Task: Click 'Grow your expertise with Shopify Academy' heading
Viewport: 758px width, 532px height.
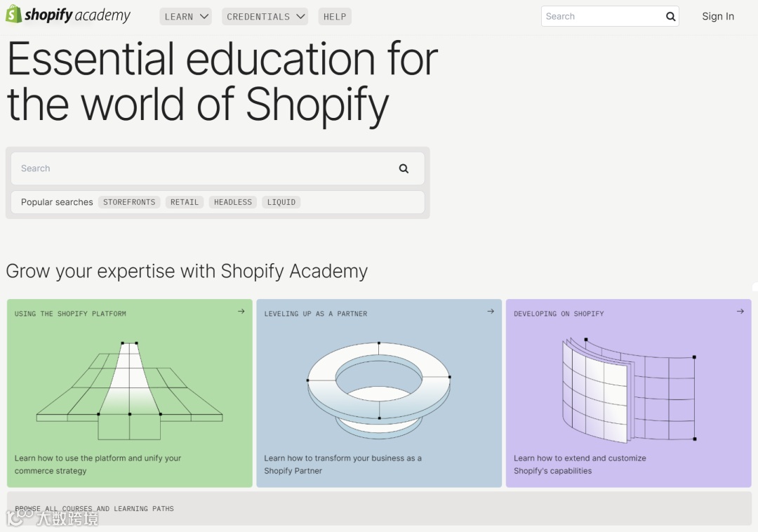Action: (187, 271)
